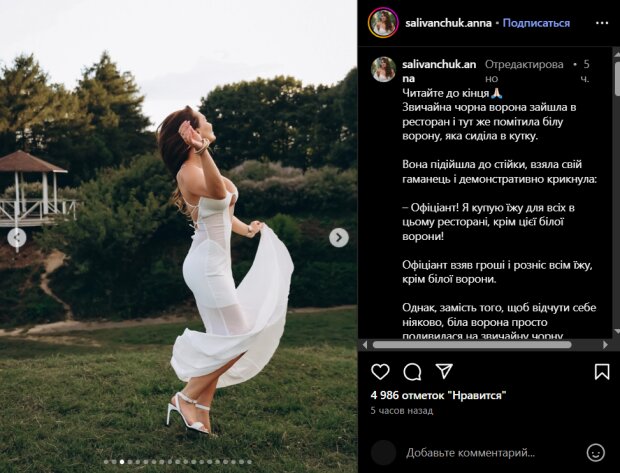Open salivanchuk.anna profile from header username
Image resolution: width=620 pixels, height=473 pixels.
448,23
